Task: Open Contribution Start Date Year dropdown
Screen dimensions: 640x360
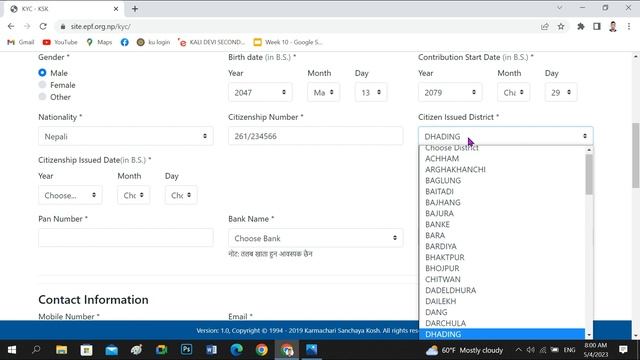Action: pos(450,93)
